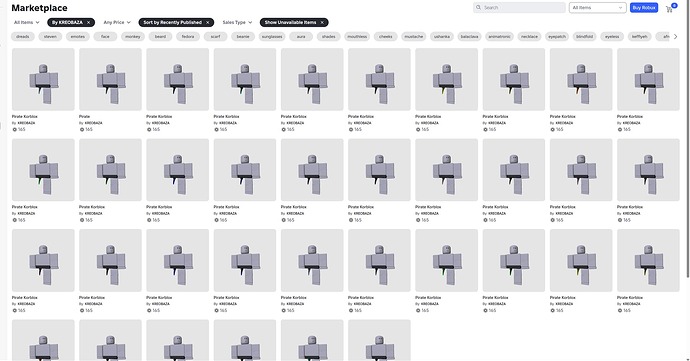Image resolution: width=690 pixels, height=361 pixels.
Task: Click the Sort by Recently Published label
Action: point(172,22)
